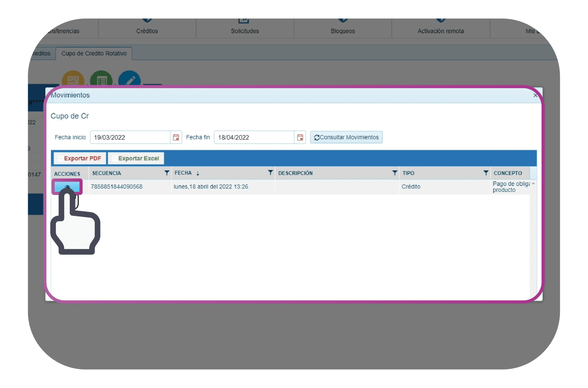This screenshot has height=388, width=588.
Task: Open the Fecha column filter
Action: point(270,172)
